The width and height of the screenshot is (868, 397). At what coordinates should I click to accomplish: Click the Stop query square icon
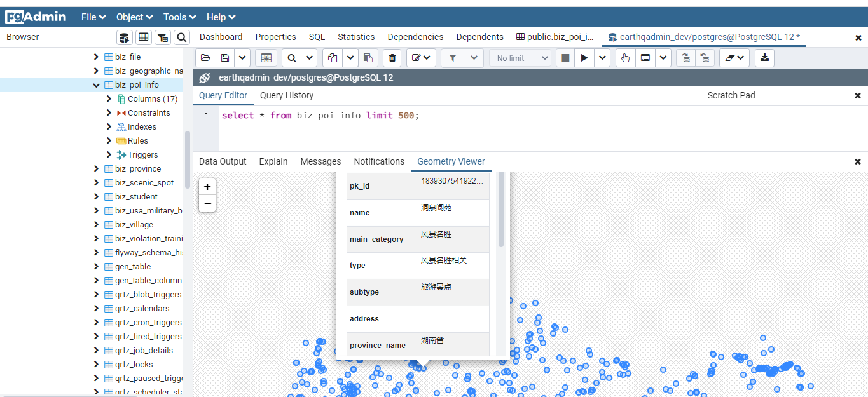pyautogui.click(x=565, y=58)
